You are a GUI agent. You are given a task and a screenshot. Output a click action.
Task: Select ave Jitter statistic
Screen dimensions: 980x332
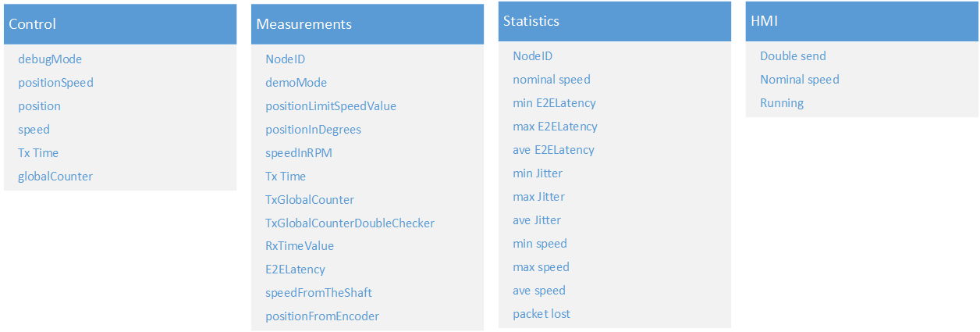537,220
